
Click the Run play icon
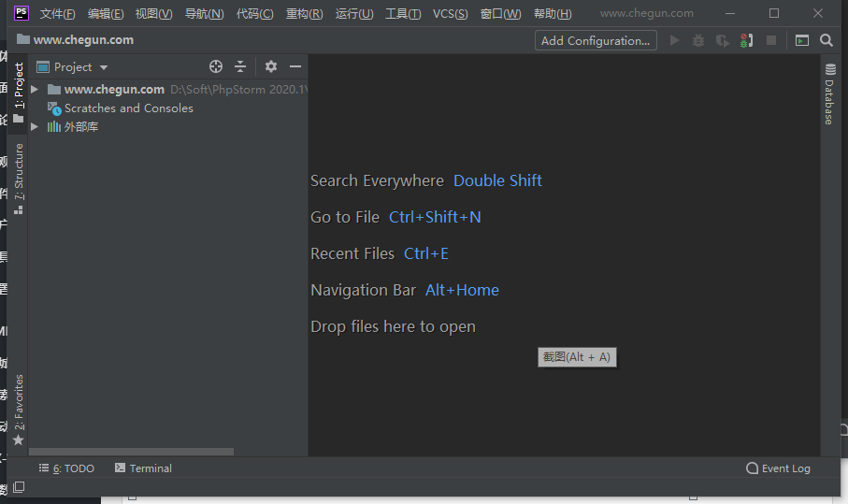pyautogui.click(x=674, y=40)
